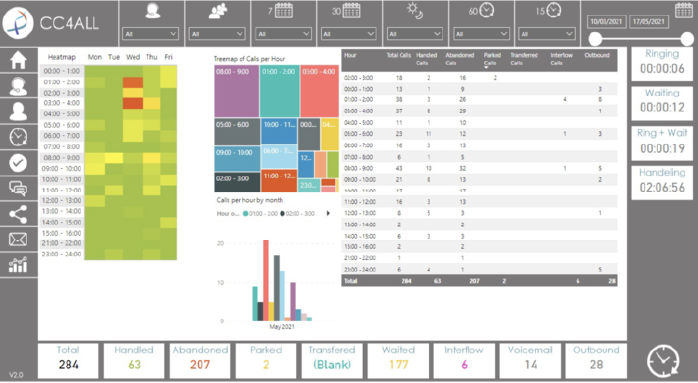The width and height of the screenshot is (698, 383).
Task: Click the end date field 17/05/2021
Action: 648,22
